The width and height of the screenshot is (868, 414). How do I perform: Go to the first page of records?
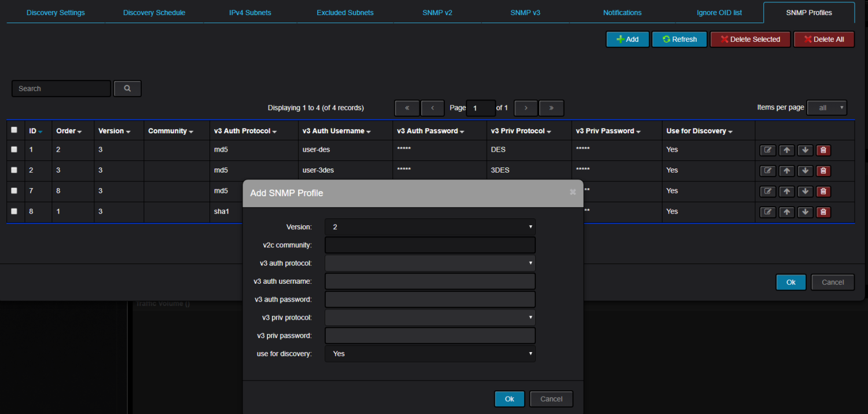pos(407,108)
